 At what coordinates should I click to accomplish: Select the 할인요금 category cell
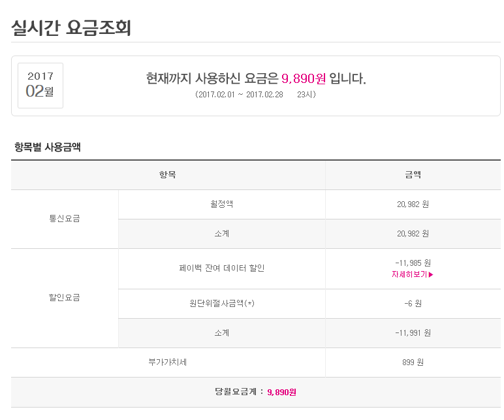[x=64, y=298]
